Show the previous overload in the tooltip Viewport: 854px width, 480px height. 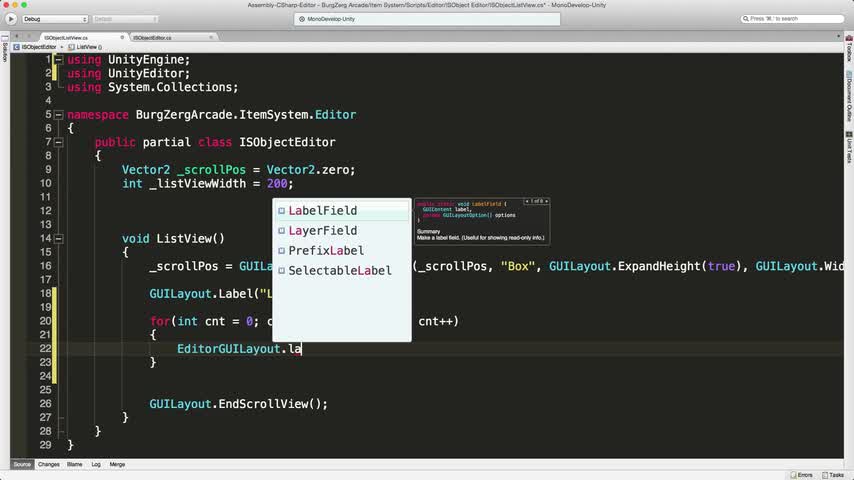tap(527, 202)
